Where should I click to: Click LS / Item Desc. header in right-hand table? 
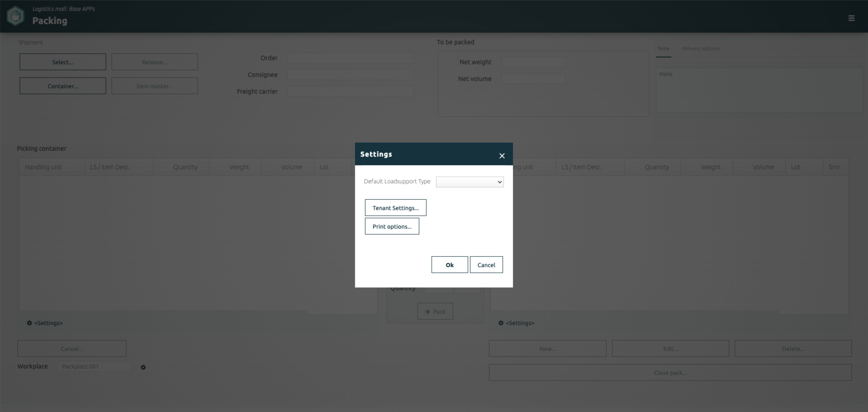click(590, 167)
